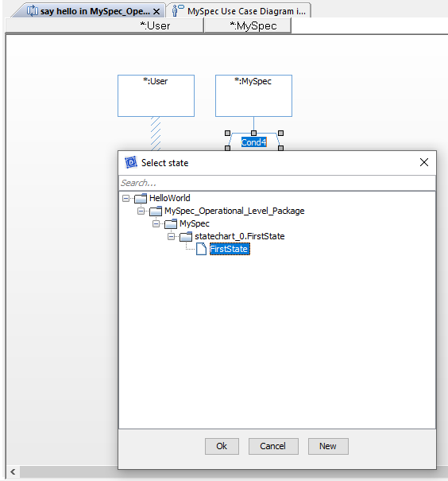Viewport: 448px width, 481px height.
Task: Click the *:MySpec column header
Action: click(x=247, y=25)
